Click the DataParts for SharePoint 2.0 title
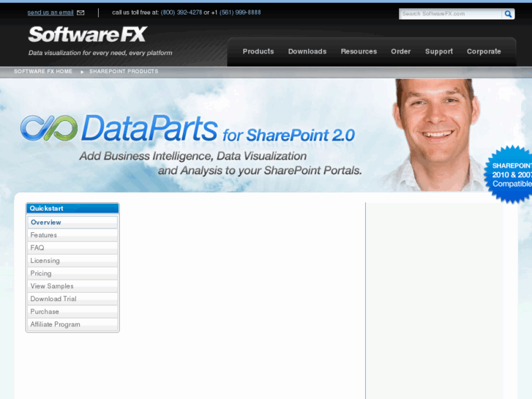 click(218, 128)
